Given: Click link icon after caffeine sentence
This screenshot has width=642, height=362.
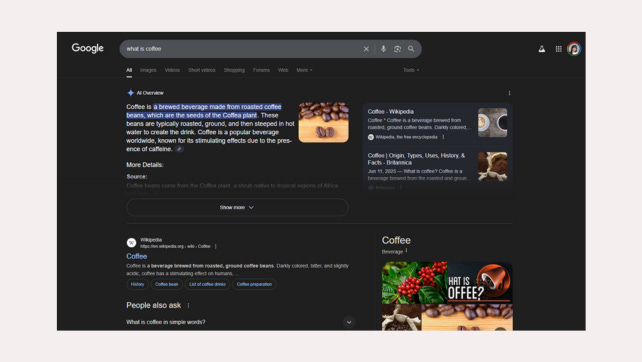Looking at the screenshot, I should 179,149.
